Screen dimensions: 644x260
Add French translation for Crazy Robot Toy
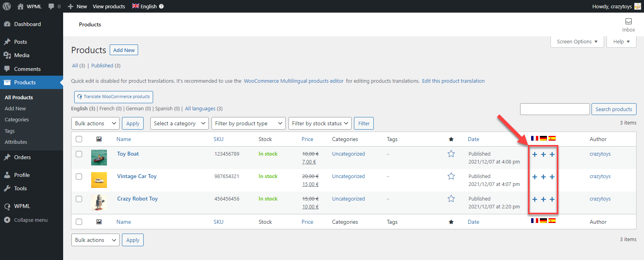pyautogui.click(x=535, y=199)
